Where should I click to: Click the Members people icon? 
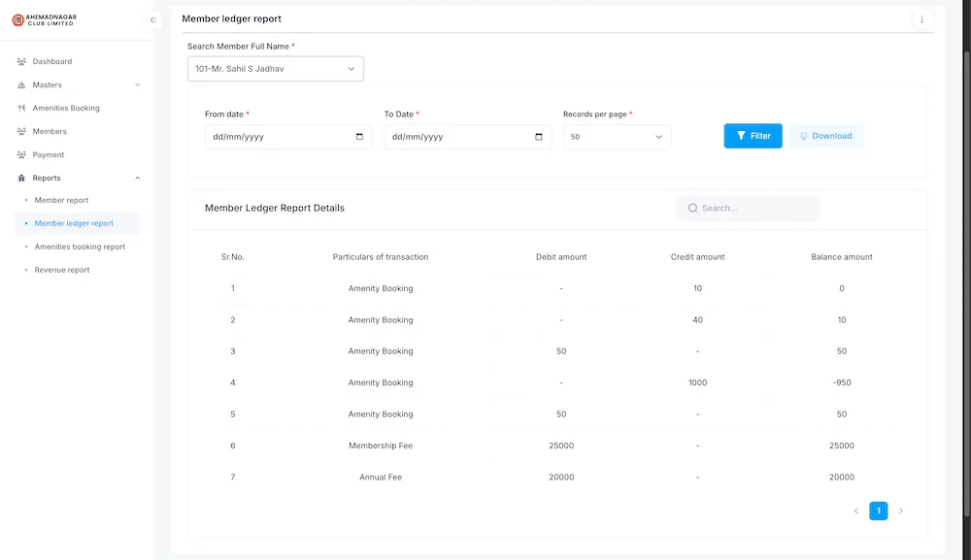pyautogui.click(x=21, y=131)
